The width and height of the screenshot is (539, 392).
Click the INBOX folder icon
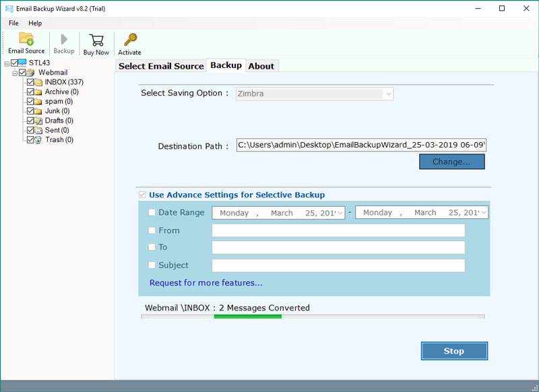pos(38,82)
